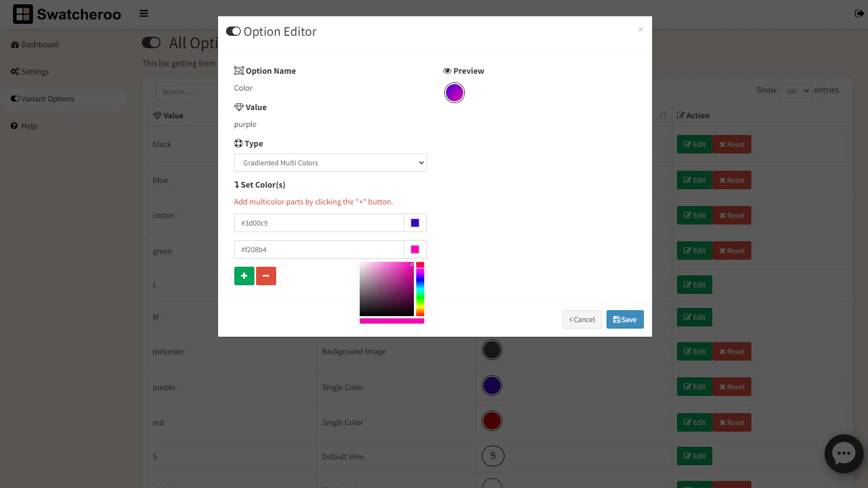The height and width of the screenshot is (488, 868).
Task: Reset the green option row
Action: click(x=732, y=251)
